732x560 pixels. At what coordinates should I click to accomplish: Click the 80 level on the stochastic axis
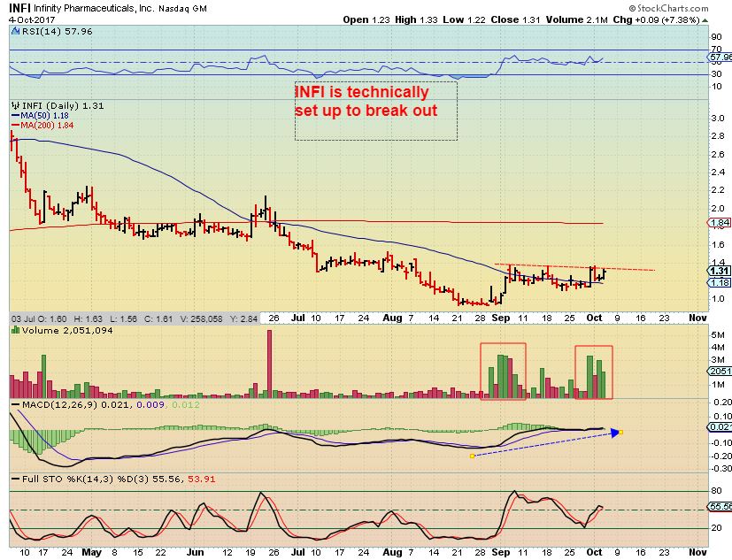717,491
